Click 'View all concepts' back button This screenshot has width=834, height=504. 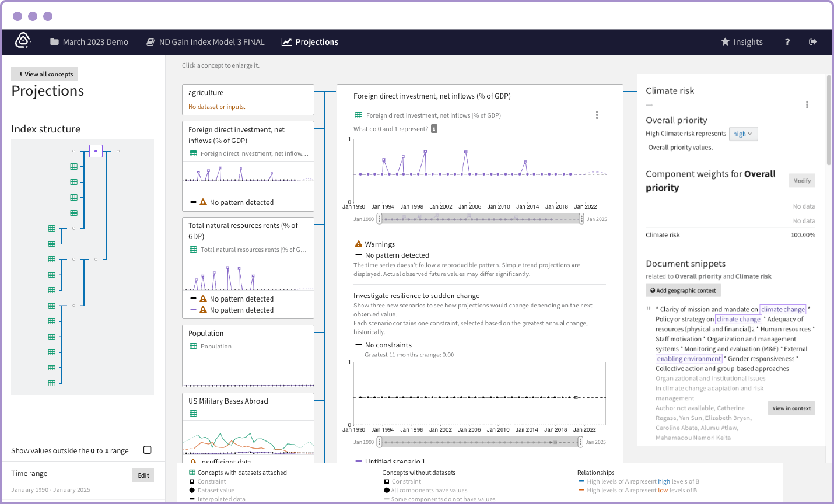45,74
